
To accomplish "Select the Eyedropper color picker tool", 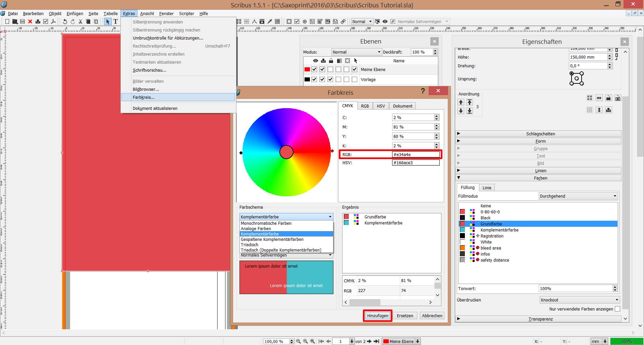I will point(270,21).
